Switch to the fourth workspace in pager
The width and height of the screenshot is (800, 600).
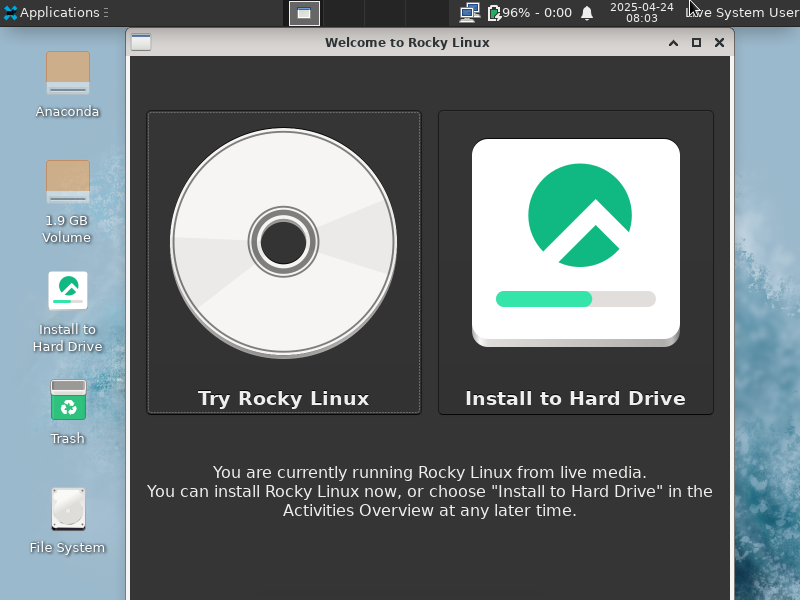click(427, 13)
